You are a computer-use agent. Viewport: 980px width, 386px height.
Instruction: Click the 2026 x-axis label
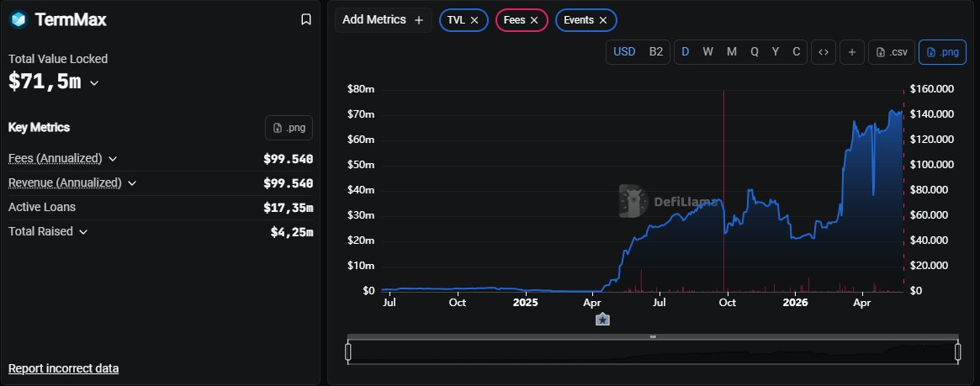(x=795, y=303)
